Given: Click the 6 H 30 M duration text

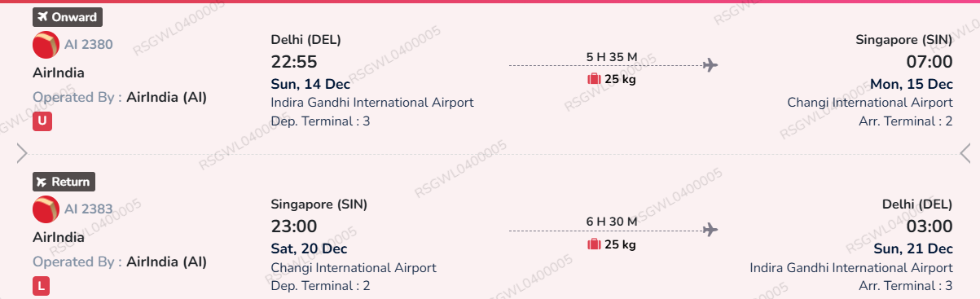Looking at the screenshot, I should coord(612,222).
